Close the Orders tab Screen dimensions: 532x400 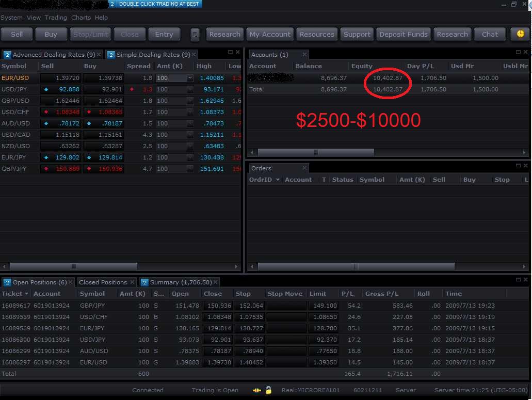[x=304, y=168]
